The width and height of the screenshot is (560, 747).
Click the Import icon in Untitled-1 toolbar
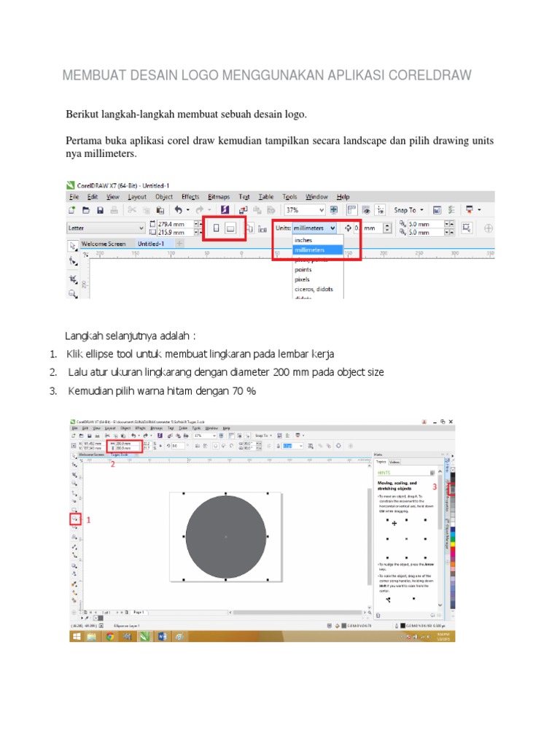pyautogui.click(x=244, y=210)
